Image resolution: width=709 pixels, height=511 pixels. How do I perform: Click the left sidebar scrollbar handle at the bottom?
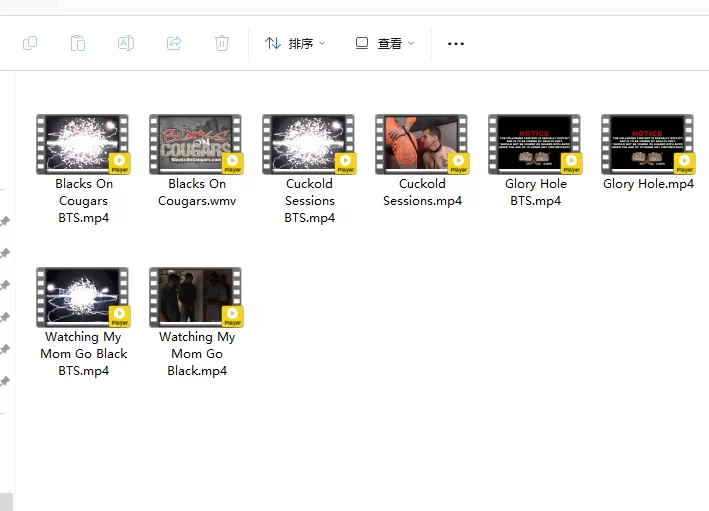coord(6,502)
